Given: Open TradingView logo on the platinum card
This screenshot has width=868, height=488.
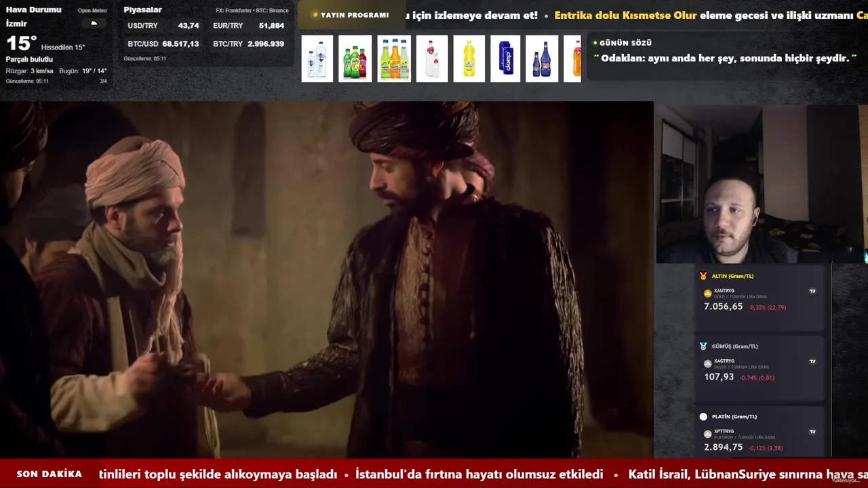Looking at the screenshot, I should tap(812, 432).
